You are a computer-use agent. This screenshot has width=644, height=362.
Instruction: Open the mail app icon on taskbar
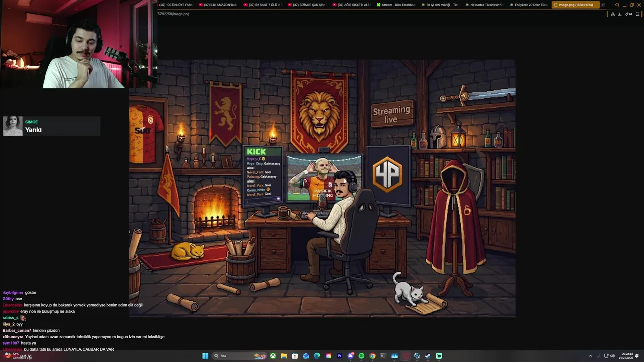pos(306,356)
